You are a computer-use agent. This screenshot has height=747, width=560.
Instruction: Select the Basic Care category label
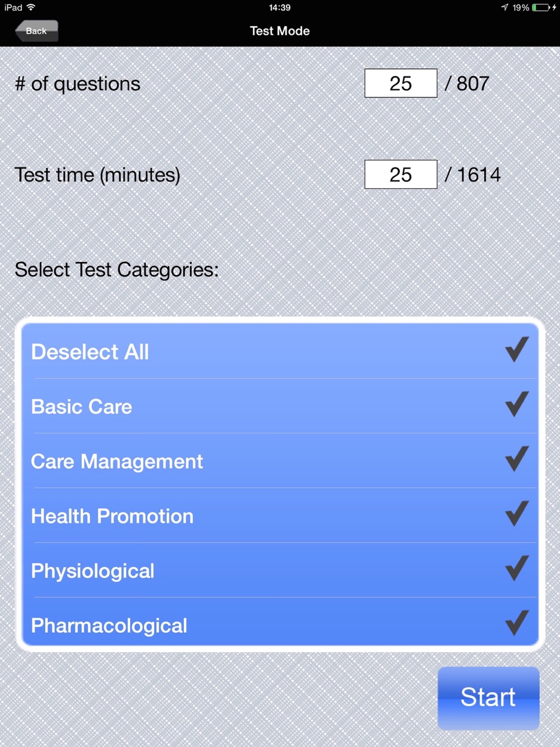[82, 407]
